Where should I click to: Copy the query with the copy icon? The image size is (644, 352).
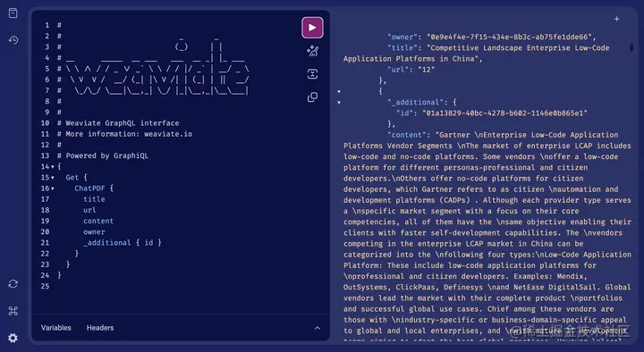pos(312,97)
